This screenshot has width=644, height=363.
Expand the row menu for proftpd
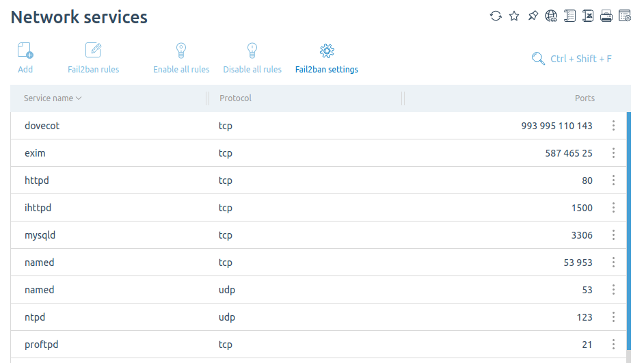point(613,345)
